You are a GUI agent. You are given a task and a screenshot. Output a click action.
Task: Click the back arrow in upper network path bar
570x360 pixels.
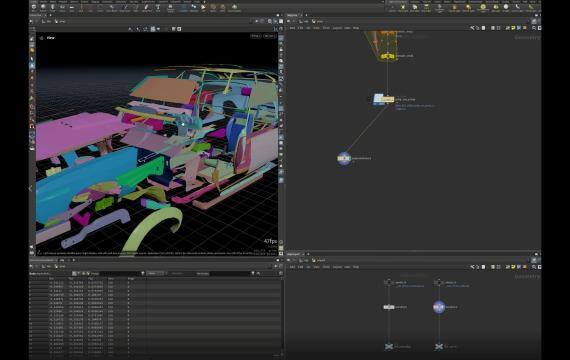click(x=289, y=21)
